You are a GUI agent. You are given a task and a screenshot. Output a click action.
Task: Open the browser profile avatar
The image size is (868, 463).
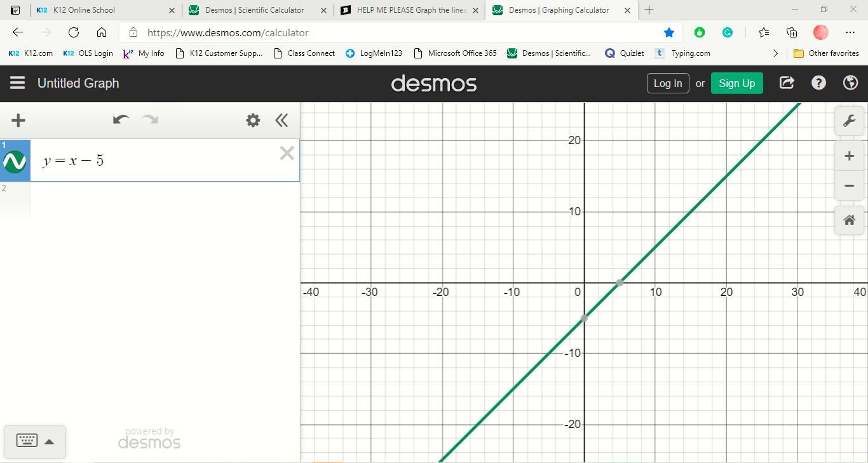tap(821, 32)
